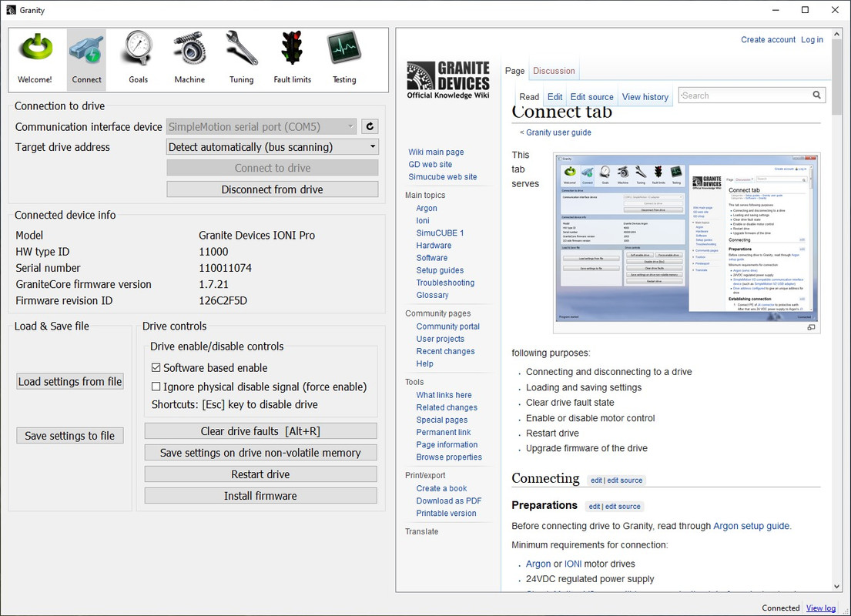Click the greyed-out Connect to drive button

click(273, 168)
